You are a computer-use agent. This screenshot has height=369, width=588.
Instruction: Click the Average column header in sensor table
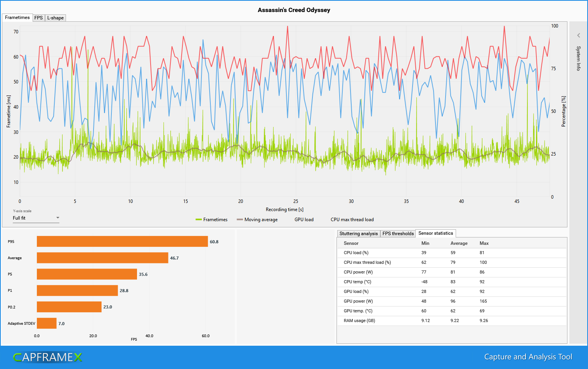click(x=459, y=243)
